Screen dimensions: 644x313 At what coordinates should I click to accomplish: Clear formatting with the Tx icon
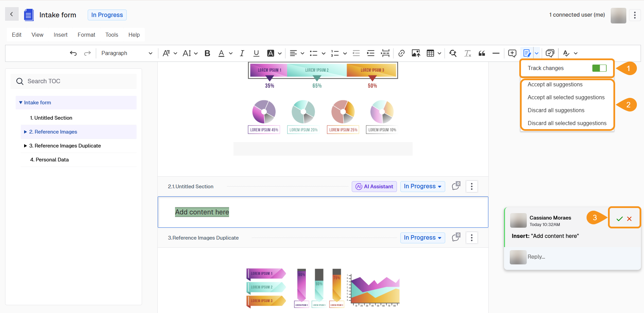(x=468, y=53)
